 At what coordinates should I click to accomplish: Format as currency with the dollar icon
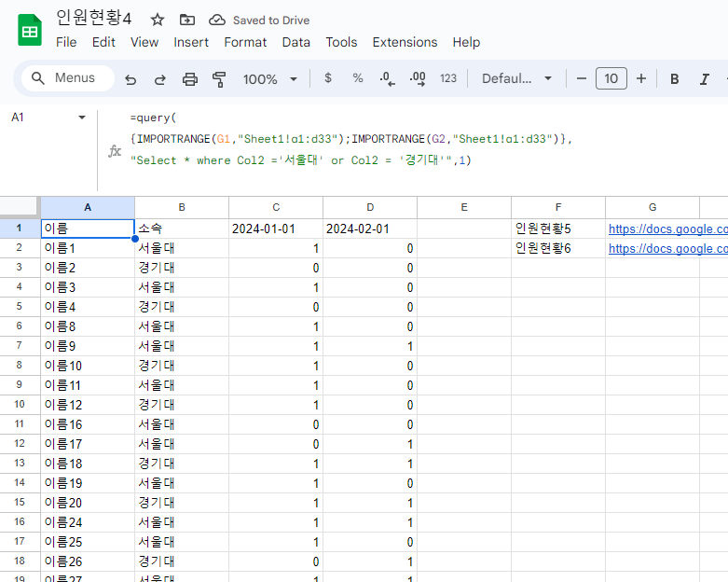(328, 78)
